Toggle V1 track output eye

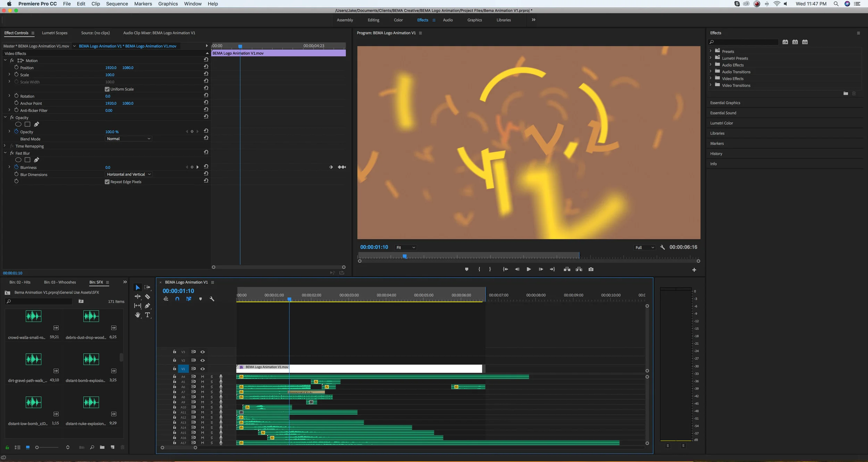[x=202, y=369]
